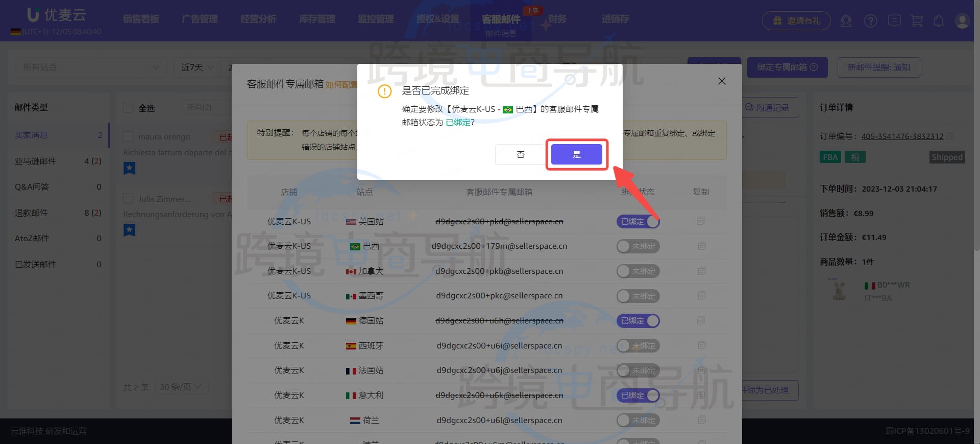This screenshot has width=980, height=444.
Task: Click the 绑定专属邮箱 button
Action: coord(788,67)
